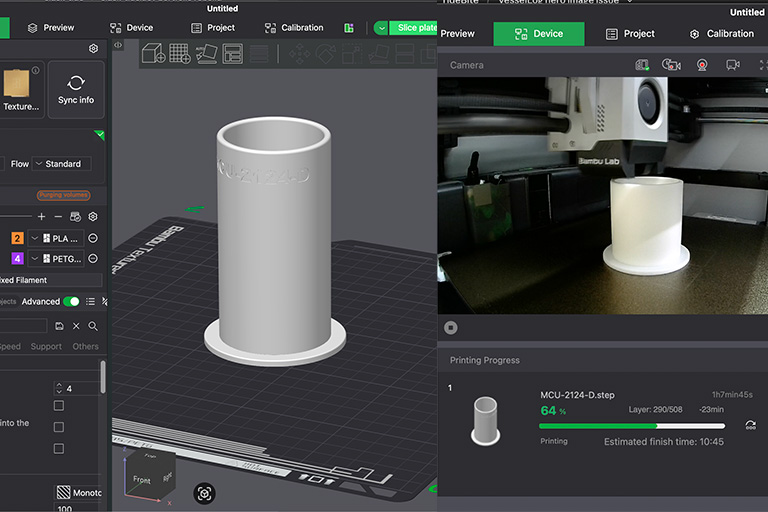
Task: Toggle the Advanced settings switch
Action: click(72, 301)
